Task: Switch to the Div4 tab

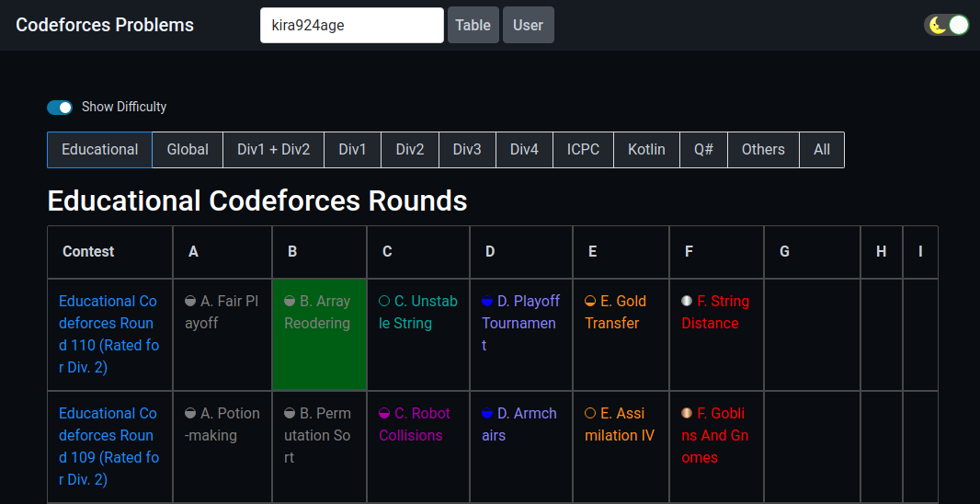Action: click(x=524, y=150)
